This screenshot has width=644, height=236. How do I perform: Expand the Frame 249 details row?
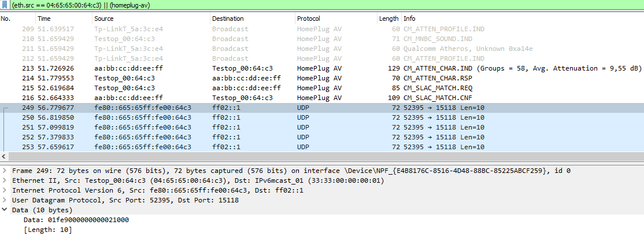click(4, 171)
